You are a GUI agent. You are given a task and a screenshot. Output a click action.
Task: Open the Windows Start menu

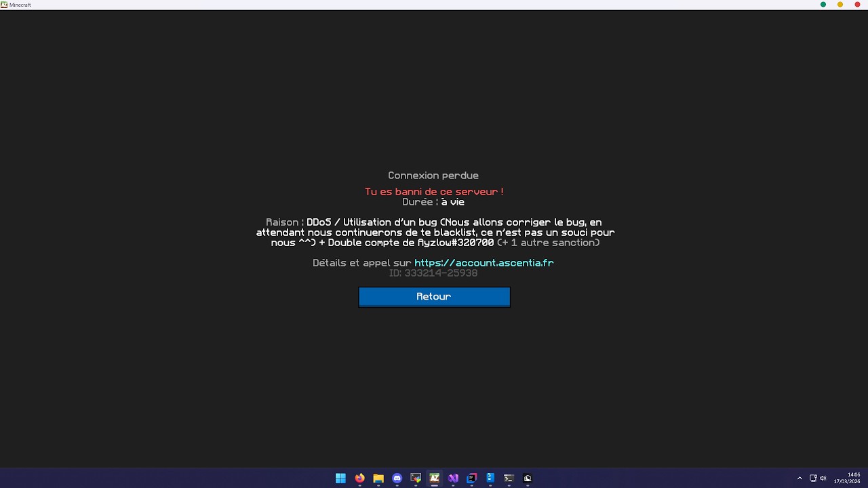340,478
